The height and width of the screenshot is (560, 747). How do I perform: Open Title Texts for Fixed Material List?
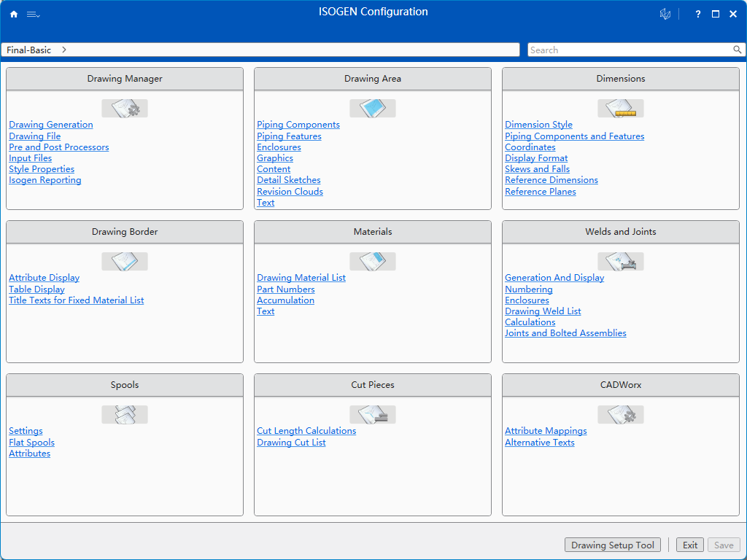[x=76, y=300]
